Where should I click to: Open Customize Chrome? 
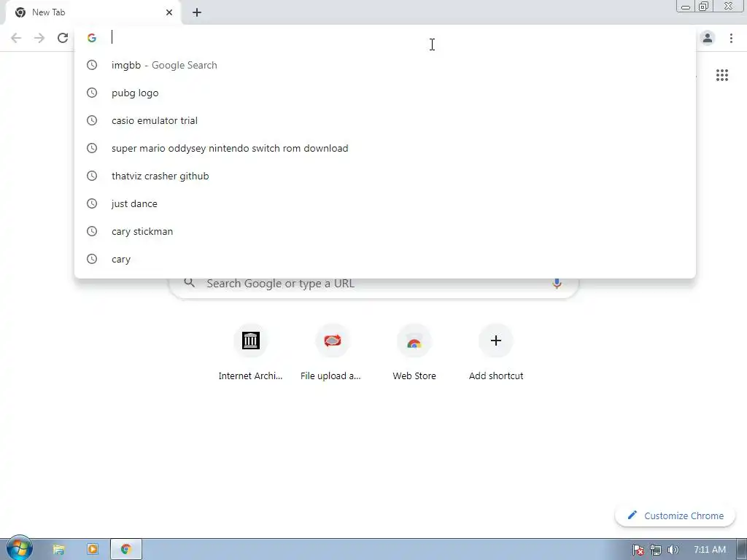pyautogui.click(x=675, y=516)
